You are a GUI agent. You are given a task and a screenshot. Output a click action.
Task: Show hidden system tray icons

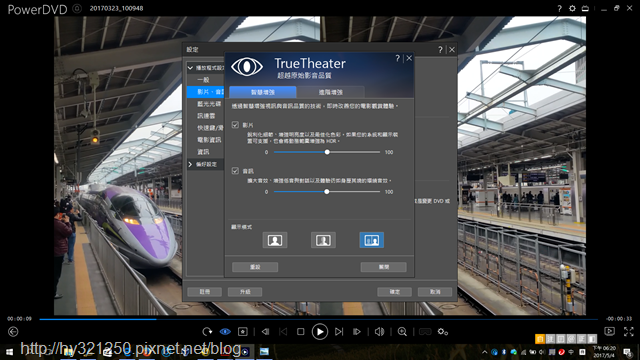[x=484, y=352]
